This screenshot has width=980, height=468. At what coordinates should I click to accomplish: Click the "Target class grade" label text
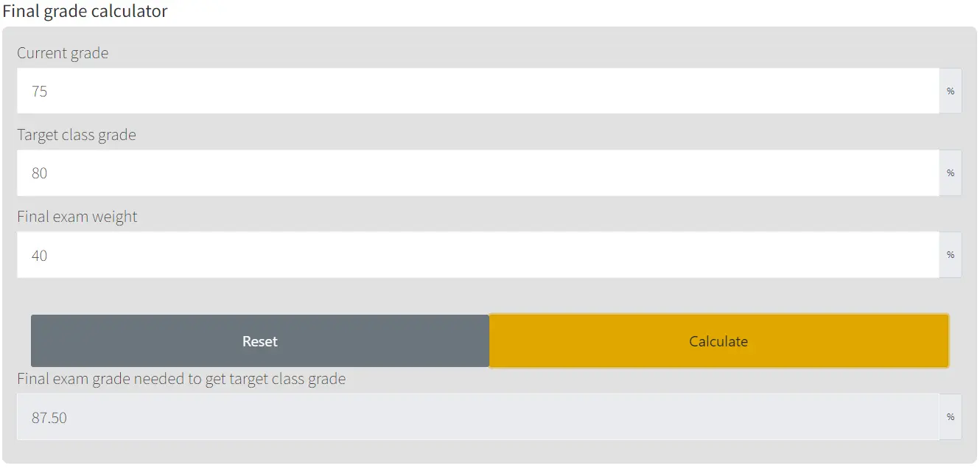tap(77, 135)
